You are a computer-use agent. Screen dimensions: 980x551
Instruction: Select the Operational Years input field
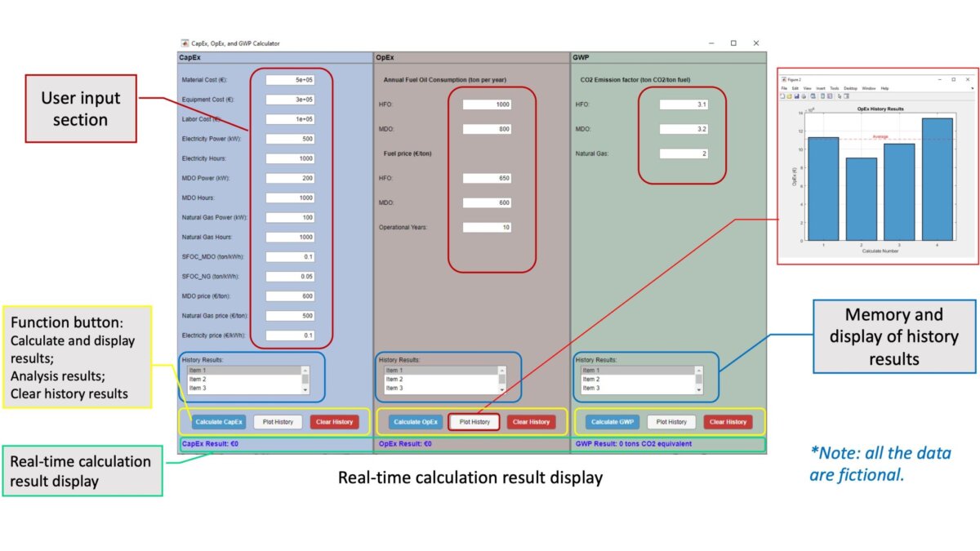click(x=488, y=227)
